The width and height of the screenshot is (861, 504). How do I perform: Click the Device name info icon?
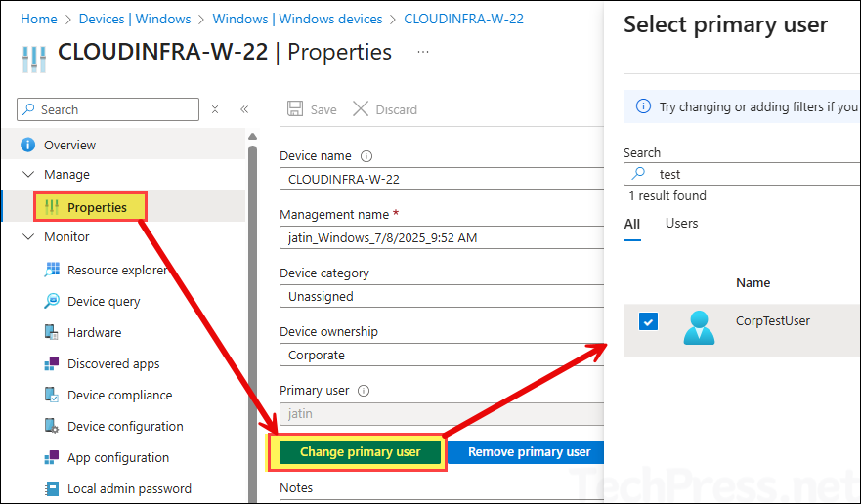point(366,156)
